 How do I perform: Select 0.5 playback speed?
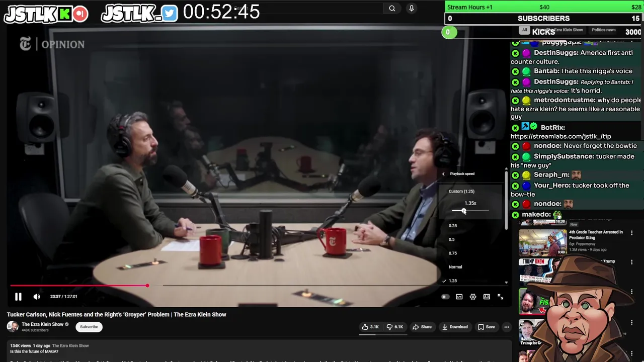pyautogui.click(x=452, y=239)
